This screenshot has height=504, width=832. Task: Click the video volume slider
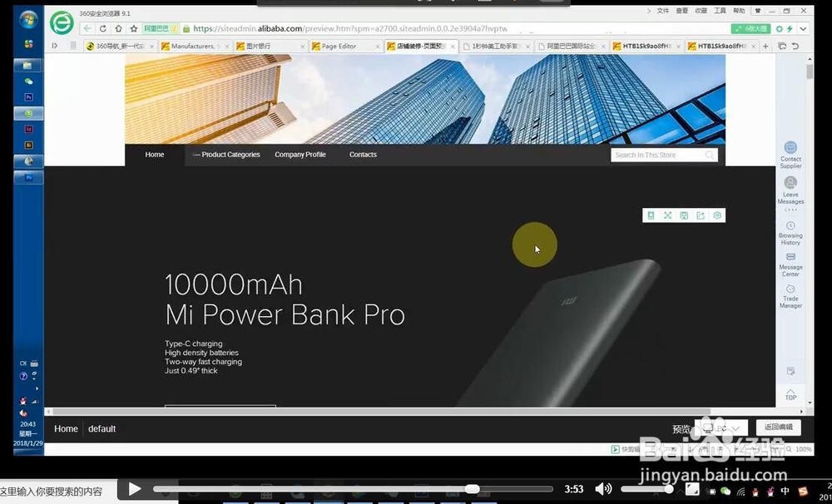tap(647, 489)
